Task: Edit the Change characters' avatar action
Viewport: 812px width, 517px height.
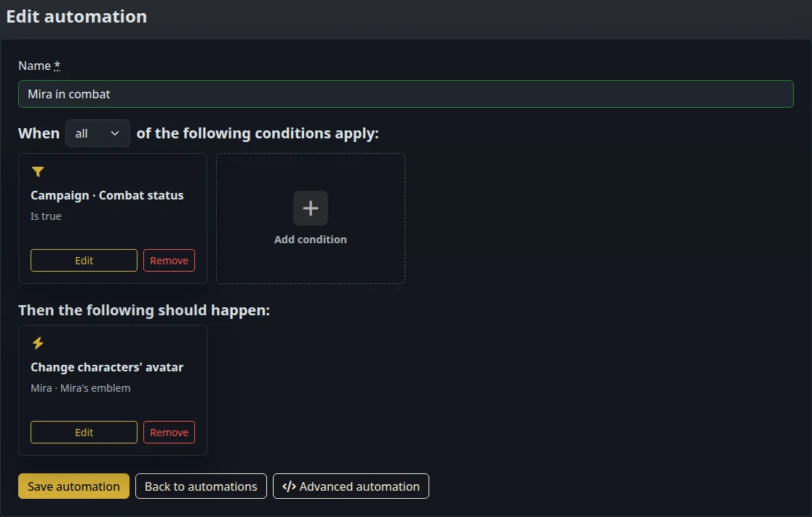Action: [x=84, y=432]
